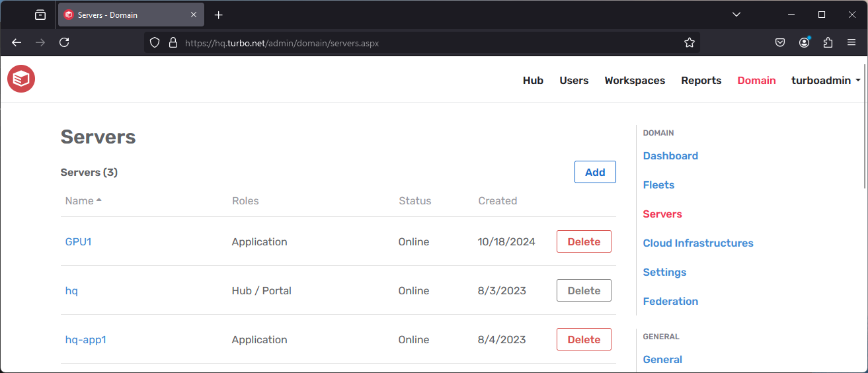Click the Application role of hq-app1
The width and height of the screenshot is (868, 373).
[260, 340]
